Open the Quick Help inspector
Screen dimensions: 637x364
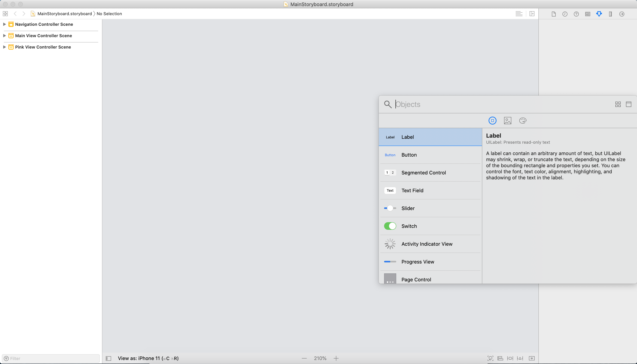click(576, 14)
